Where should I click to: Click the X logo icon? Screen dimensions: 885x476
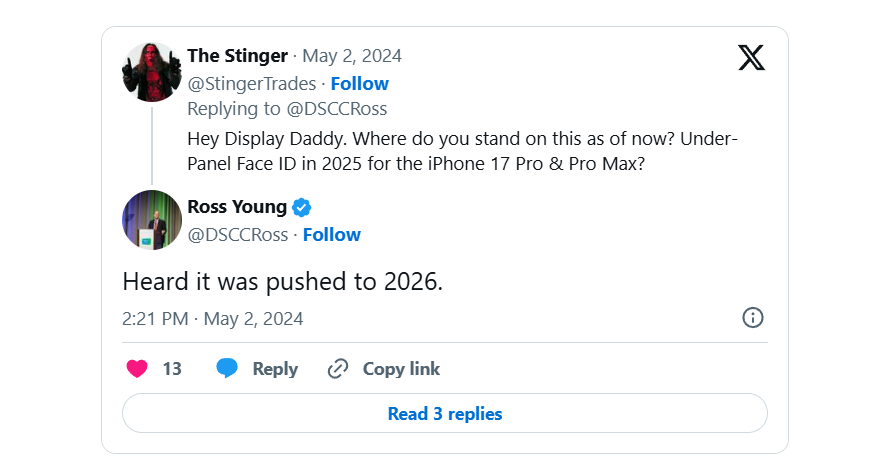click(x=751, y=58)
